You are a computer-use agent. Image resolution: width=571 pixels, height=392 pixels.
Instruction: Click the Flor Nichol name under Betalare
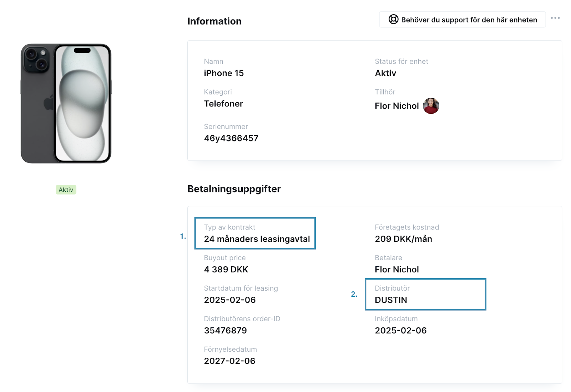(396, 270)
